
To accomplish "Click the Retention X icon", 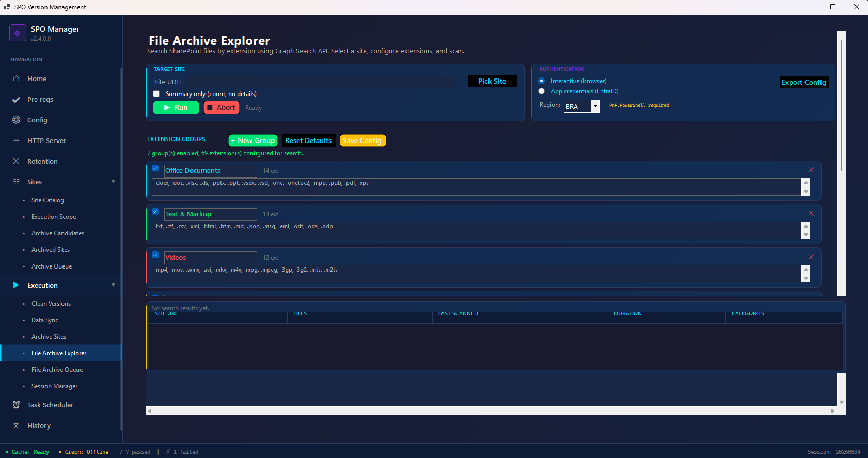I will [17, 161].
